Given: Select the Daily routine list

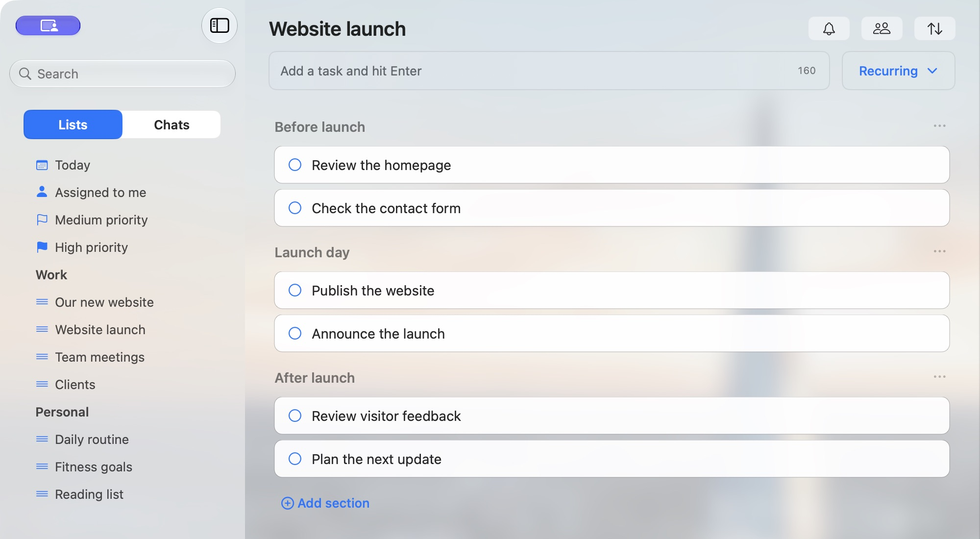Looking at the screenshot, I should [92, 440].
